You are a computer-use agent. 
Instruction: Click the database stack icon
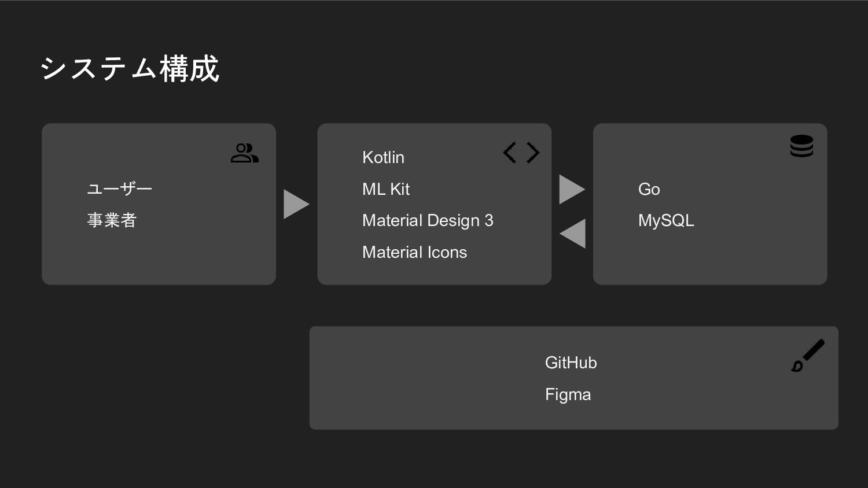tap(801, 146)
